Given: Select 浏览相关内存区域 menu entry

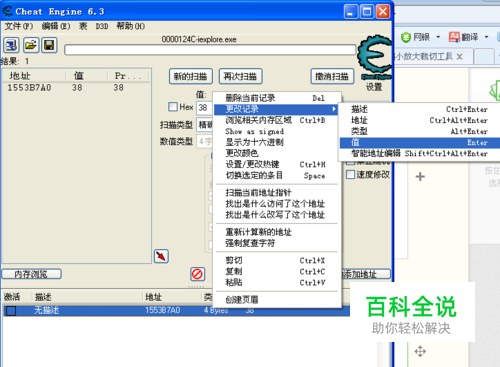Looking at the screenshot, I should [276, 120].
